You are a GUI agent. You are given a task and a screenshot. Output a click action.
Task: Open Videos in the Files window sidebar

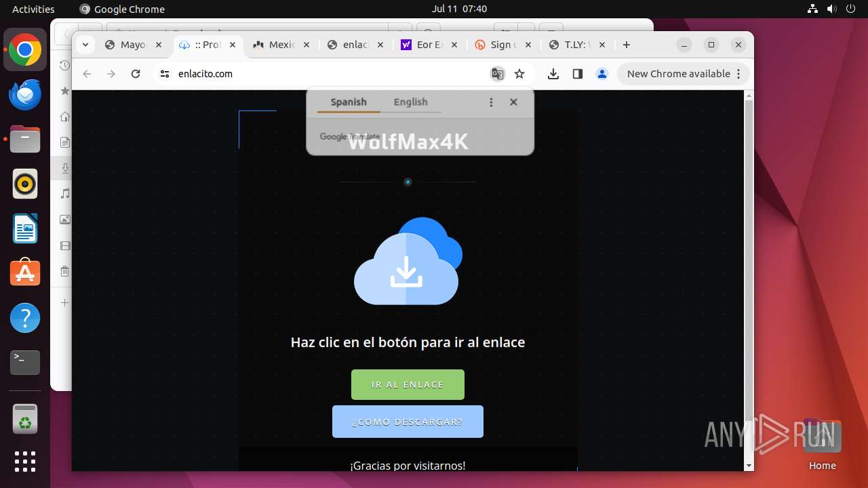64,245
